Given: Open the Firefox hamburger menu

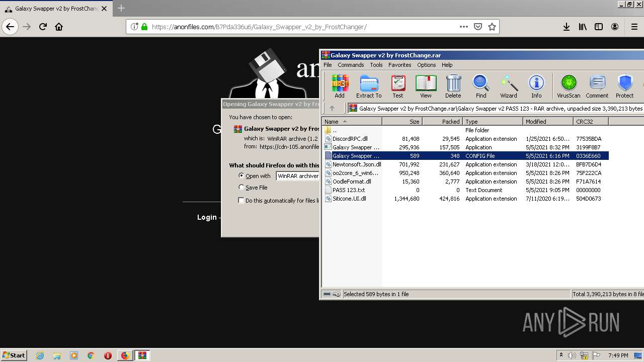Looking at the screenshot, I should 634,27.
